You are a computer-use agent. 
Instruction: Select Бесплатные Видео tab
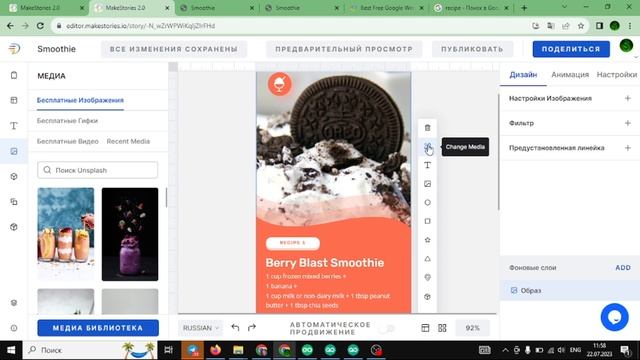point(67,141)
